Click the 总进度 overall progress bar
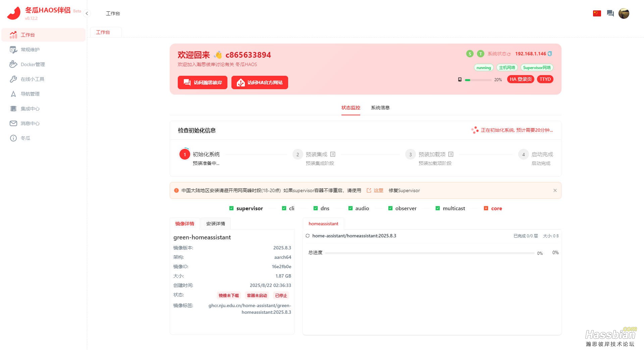 click(x=430, y=253)
